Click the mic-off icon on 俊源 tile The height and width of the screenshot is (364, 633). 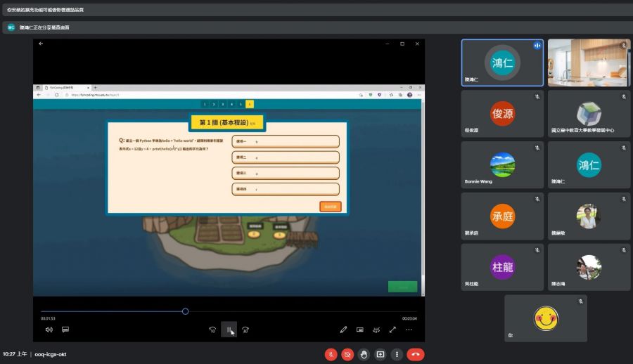click(x=537, y=96)
